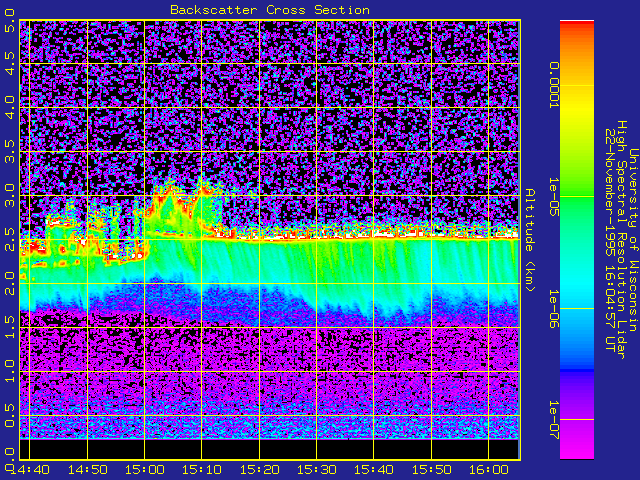Select the 16:00 time axis label

click(x=489, y=470)
